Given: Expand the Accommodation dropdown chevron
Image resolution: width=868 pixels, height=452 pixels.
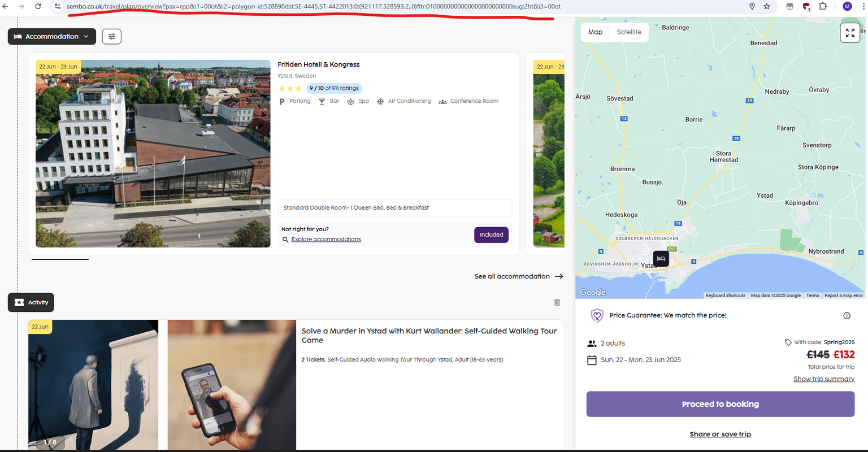Looking at the screenshot, I should pos(86,36).
